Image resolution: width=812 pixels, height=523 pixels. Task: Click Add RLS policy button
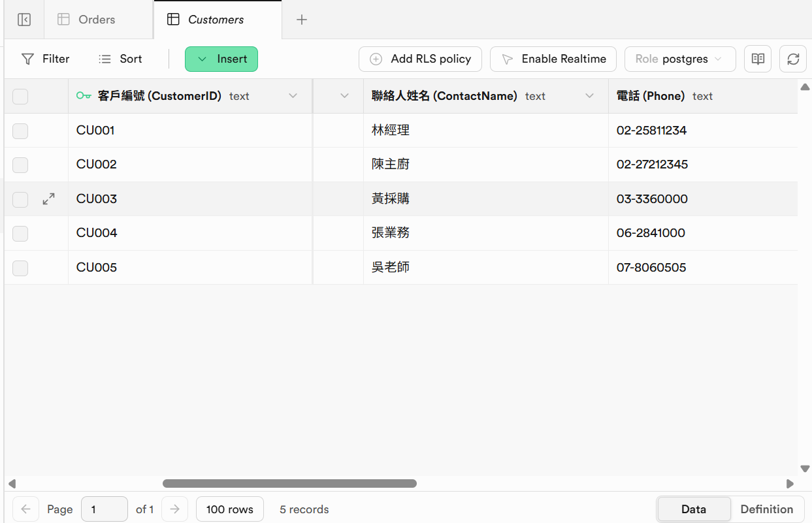(x=420, y=59)
